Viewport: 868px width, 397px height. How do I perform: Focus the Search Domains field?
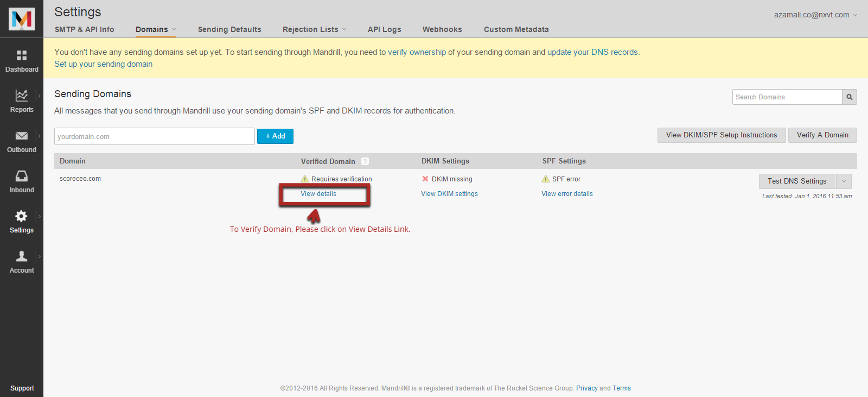tap(787, 97)
